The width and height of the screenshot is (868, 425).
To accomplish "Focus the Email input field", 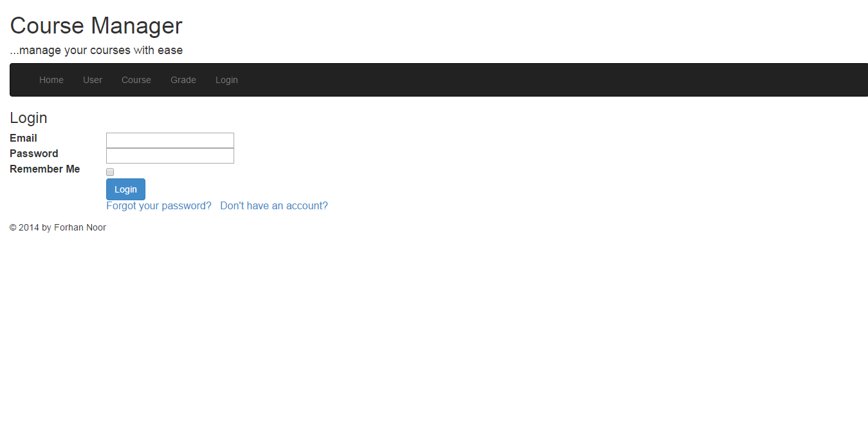I will 170,140.
